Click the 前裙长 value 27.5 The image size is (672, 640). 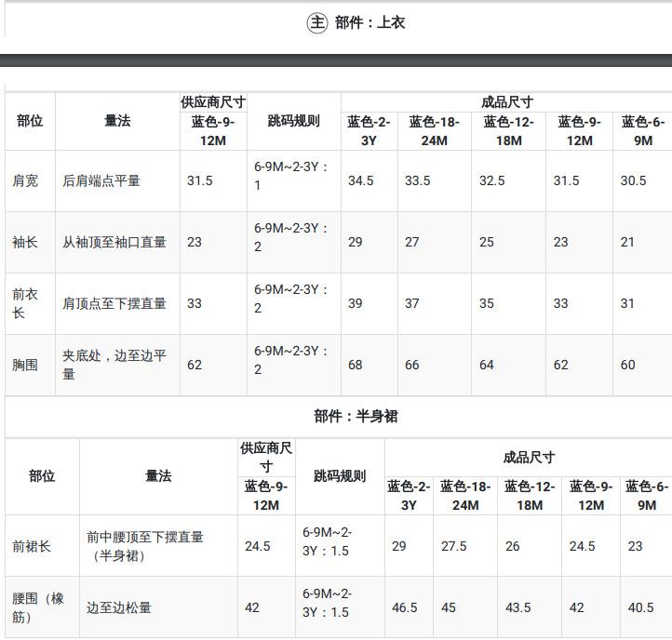tap(454, 546)
